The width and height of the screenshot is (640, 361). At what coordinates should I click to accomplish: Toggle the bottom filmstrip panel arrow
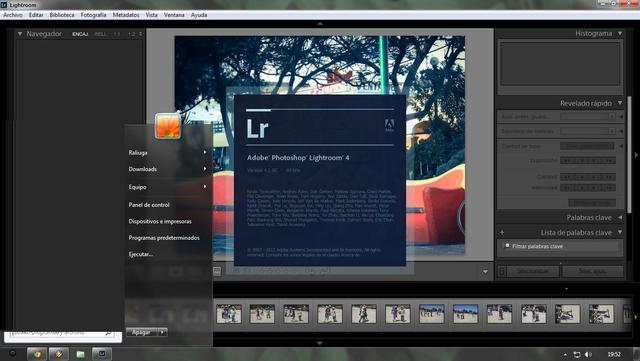pyautogui.click(x=320, y=343)
